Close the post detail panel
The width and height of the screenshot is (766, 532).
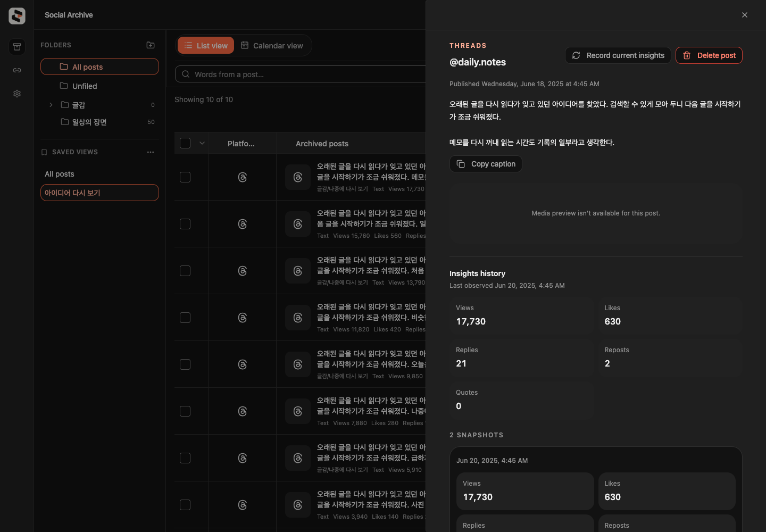pyautogui.click(x=745, y=15)
